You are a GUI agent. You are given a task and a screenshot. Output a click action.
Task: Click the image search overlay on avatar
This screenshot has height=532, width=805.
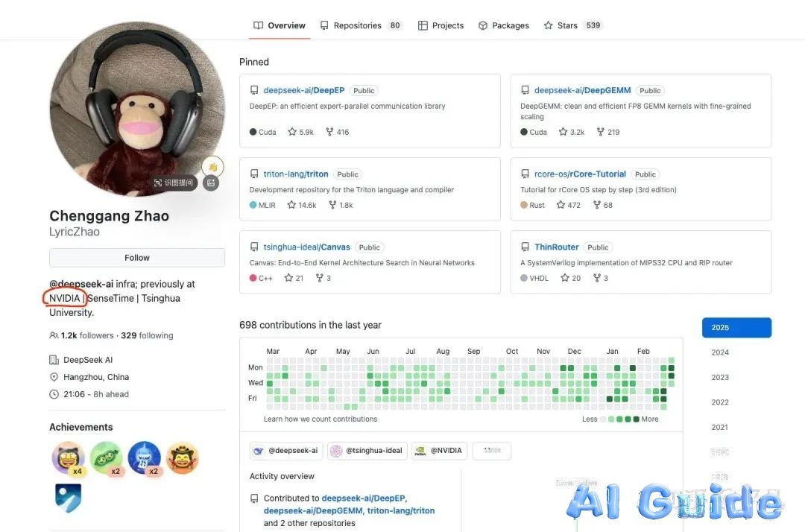click(174, 183)
